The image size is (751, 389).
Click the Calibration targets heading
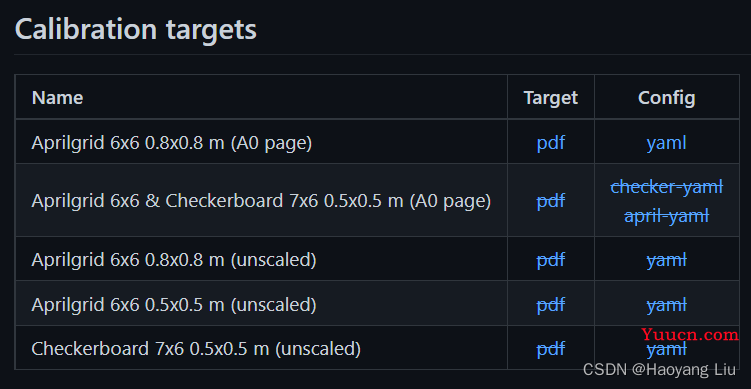[x=136, y=30]
